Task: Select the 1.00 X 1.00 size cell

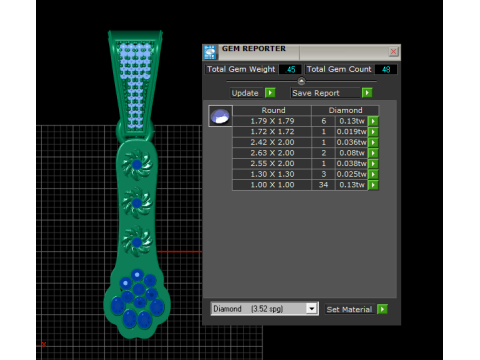Action: pyautogui.click(x=272, y=185)
